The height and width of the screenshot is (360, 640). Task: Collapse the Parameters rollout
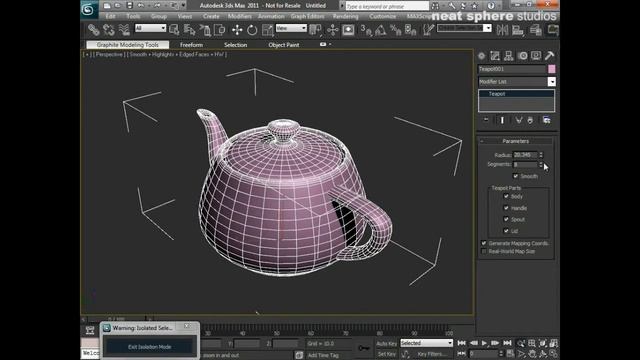pyautogui.click(x=516, y=141)
